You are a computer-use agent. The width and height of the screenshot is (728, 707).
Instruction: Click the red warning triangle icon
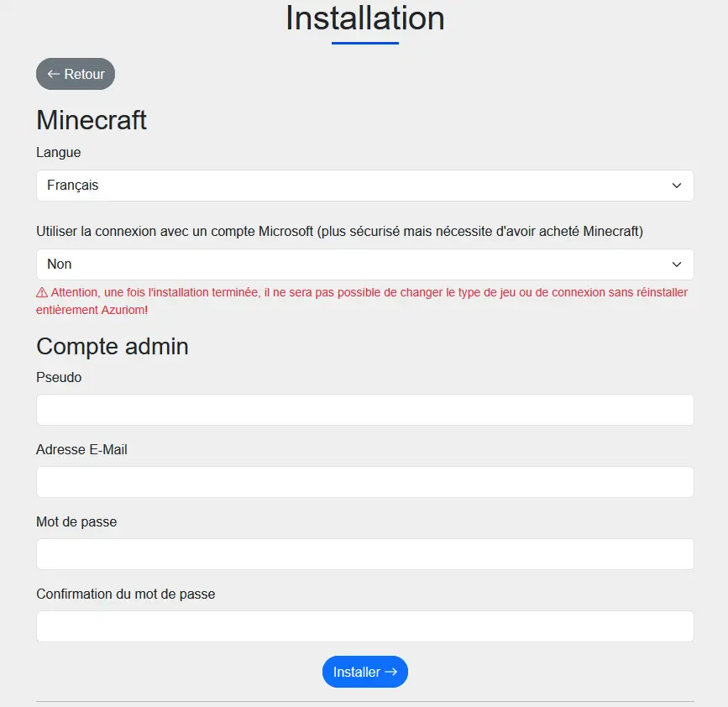[x=42, y=293]
